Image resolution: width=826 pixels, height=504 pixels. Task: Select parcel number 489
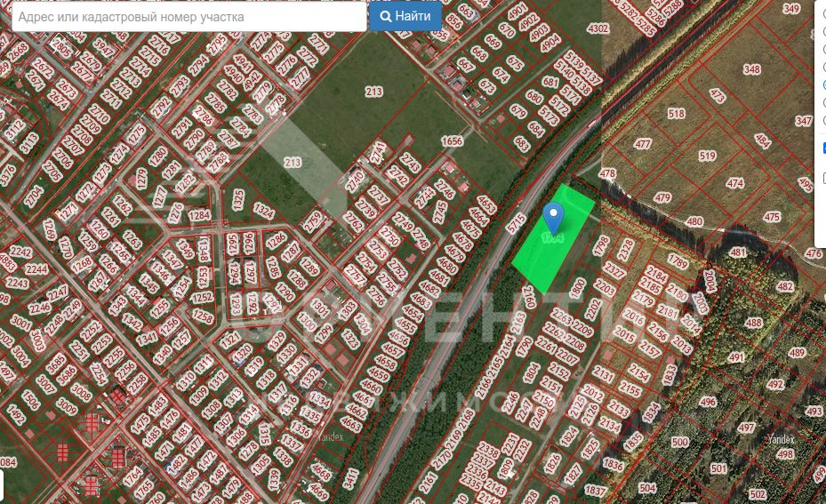[x=797, y=353]
